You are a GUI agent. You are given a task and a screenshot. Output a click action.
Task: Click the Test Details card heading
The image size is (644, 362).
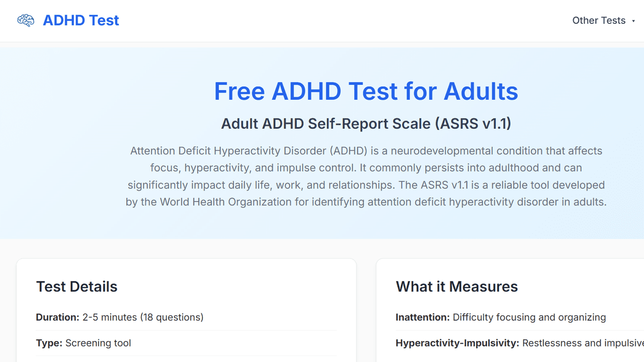click(x=77, y=287)
